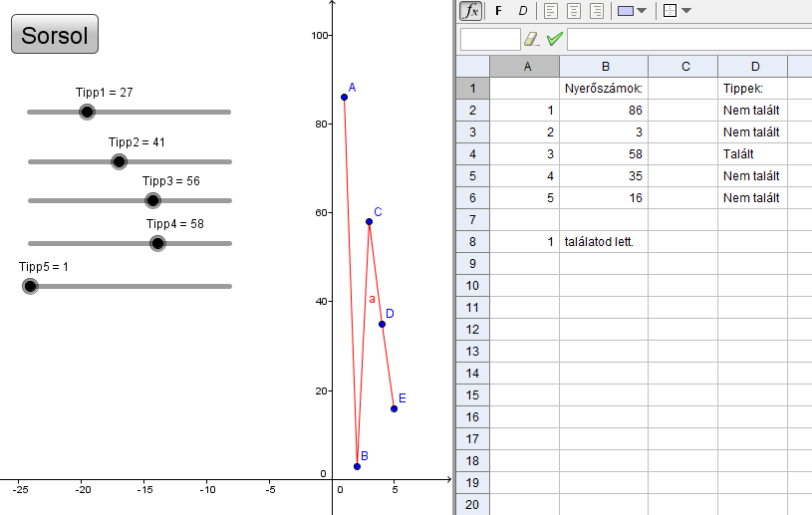The image size is (812, 515).
Task: Click the Tipp5 slider handle
Action: (30, 286)
